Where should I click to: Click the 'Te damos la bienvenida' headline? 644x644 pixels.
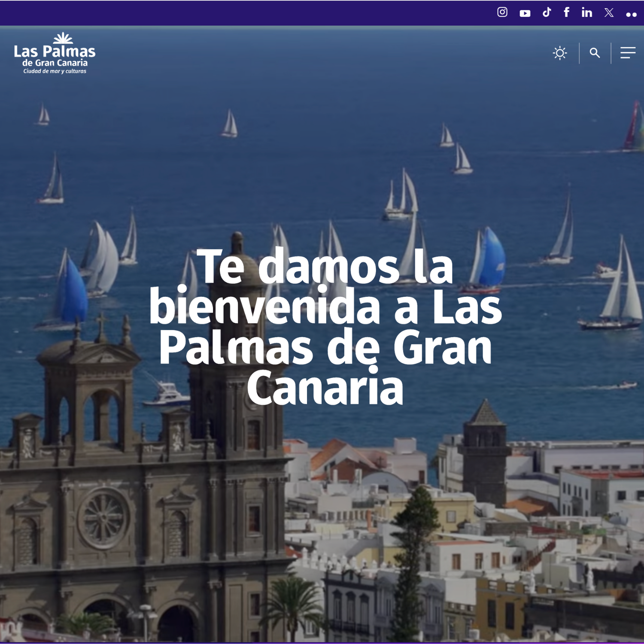pos(325,326)
